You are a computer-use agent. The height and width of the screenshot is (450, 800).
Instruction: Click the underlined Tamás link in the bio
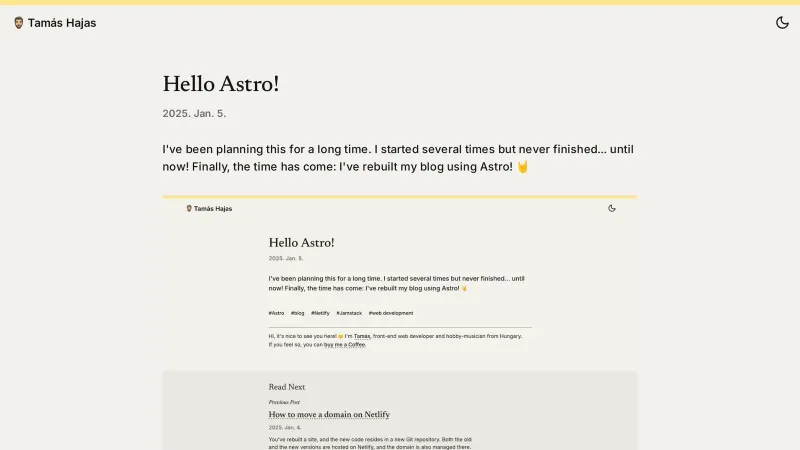(x=361, y=336)
